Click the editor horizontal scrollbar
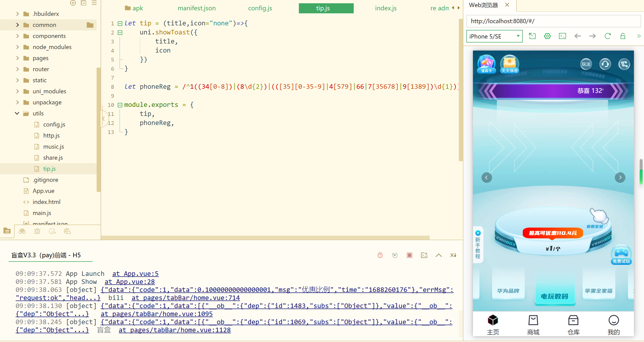The width and height of the screenshot is (644, 342). point(265,238)
